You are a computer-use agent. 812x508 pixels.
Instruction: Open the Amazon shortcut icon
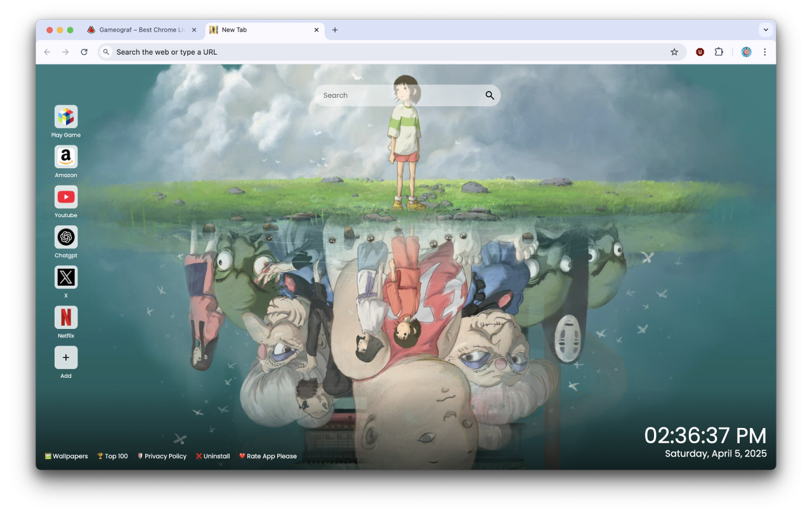[66, 157]
